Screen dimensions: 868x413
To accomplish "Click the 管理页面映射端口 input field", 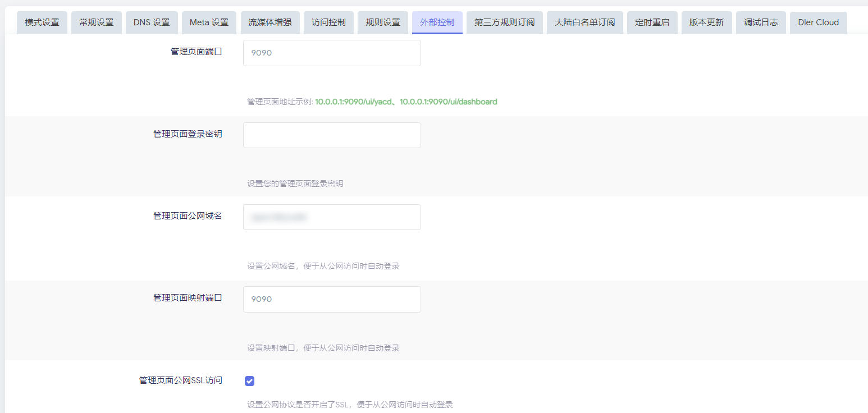I will [x=331, y=299].
